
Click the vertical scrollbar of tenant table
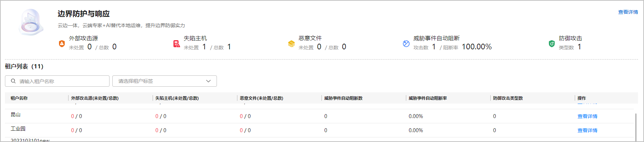636,127
